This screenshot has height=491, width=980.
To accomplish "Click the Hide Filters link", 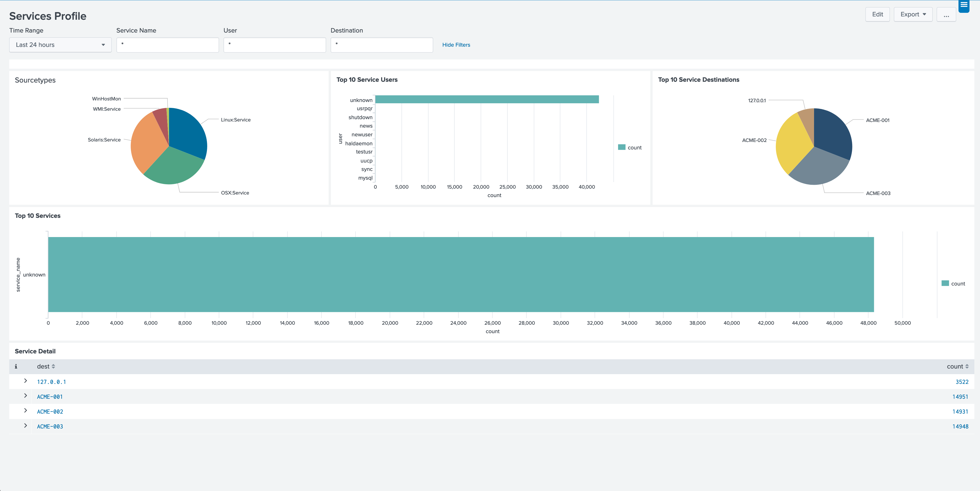I will tap(456, 45).
